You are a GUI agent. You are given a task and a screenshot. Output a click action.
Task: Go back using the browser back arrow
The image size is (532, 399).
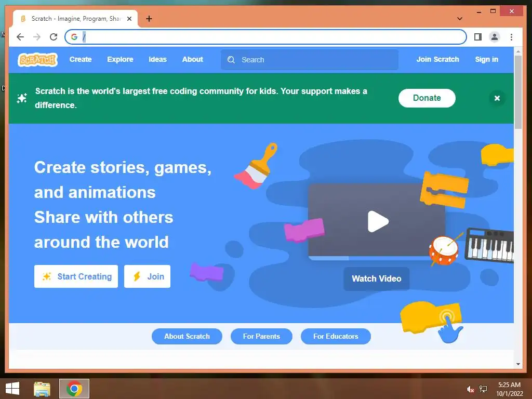(x=20, y=37)
